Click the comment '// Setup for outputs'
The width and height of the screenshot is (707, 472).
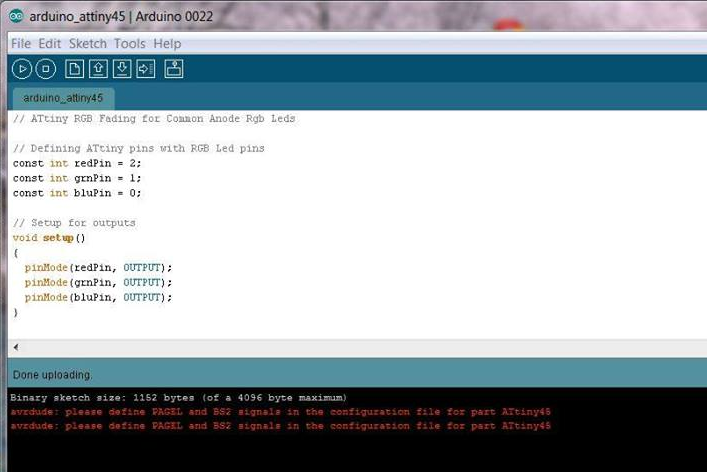pos(74,223)
